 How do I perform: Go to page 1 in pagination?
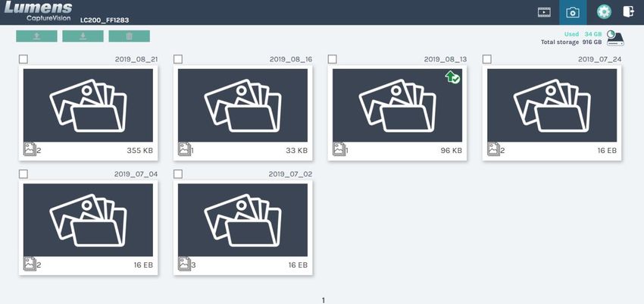tap(324, 300)
